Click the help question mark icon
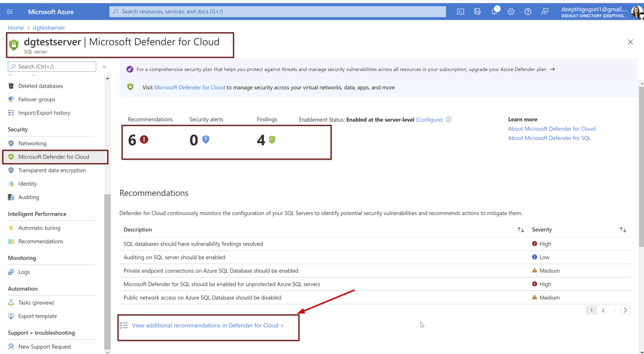Viewport: 644px width, 354px height. [x=528, y=12]
